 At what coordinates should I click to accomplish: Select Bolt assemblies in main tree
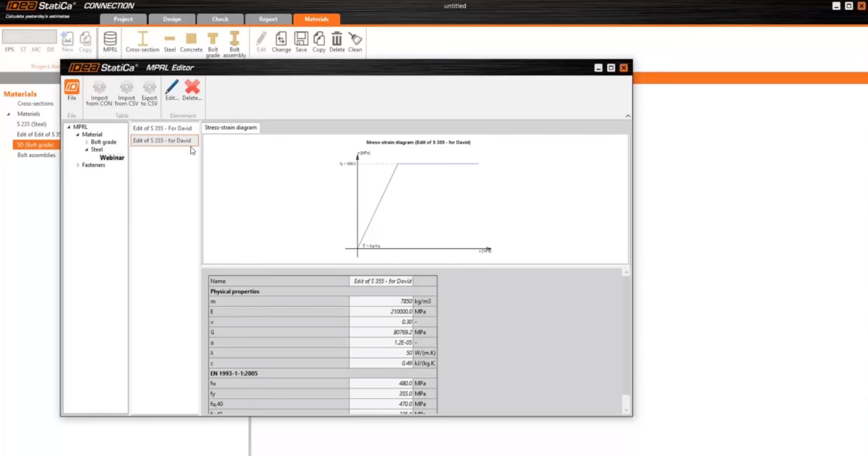36,155
